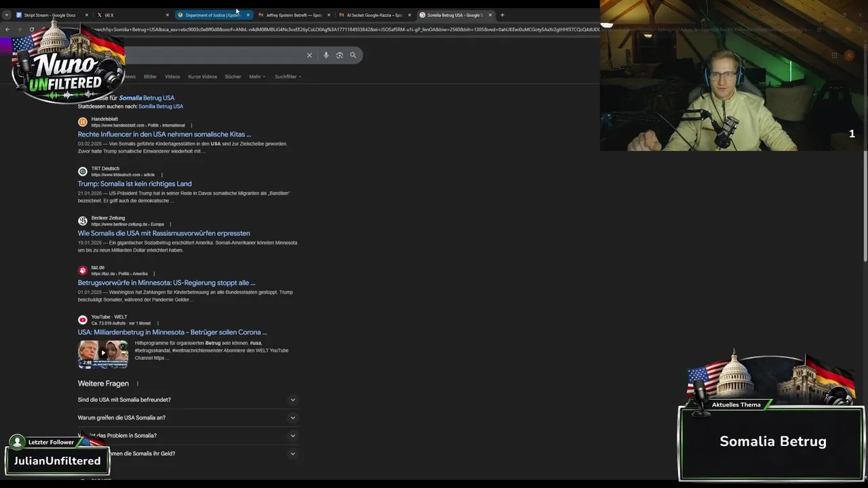This screenshot has height=488, width=868.
Task: Search instead for Somilia Betrug USA link
Action: pos(161,106)
